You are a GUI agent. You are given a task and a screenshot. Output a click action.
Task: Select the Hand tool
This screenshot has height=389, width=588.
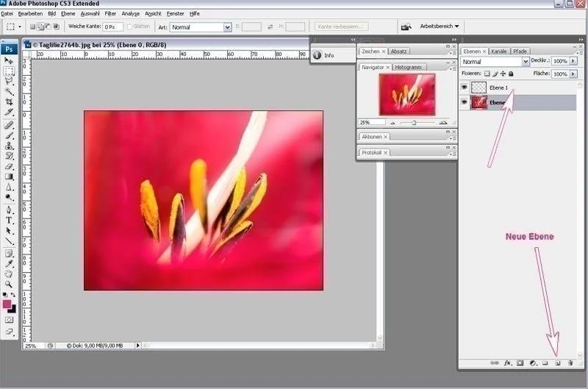point(9,274)
